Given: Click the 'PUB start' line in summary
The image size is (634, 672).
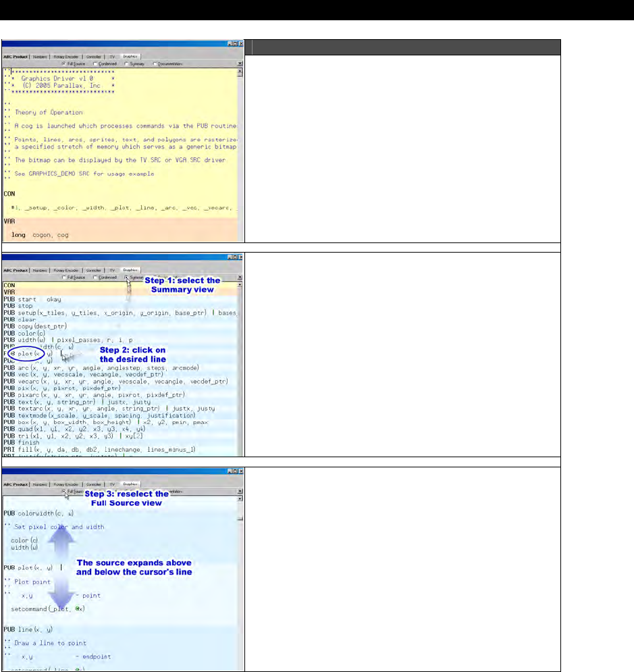Looking at the screenshot, I should [32, 299].
